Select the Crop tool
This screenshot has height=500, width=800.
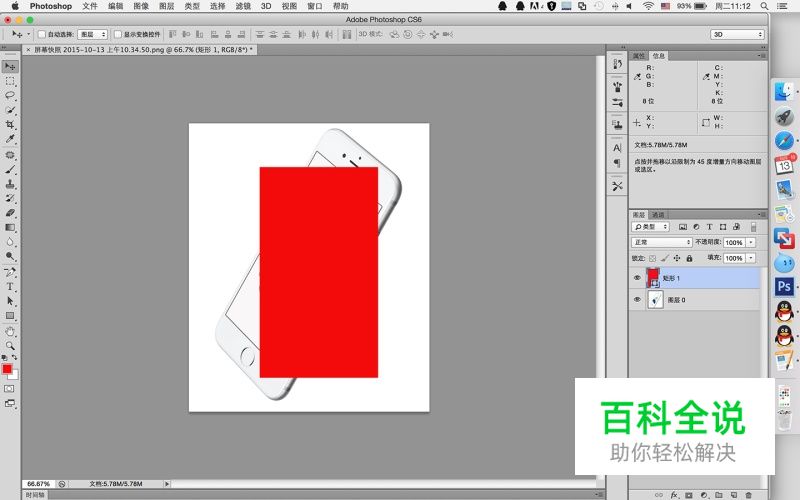pos(10,124)
